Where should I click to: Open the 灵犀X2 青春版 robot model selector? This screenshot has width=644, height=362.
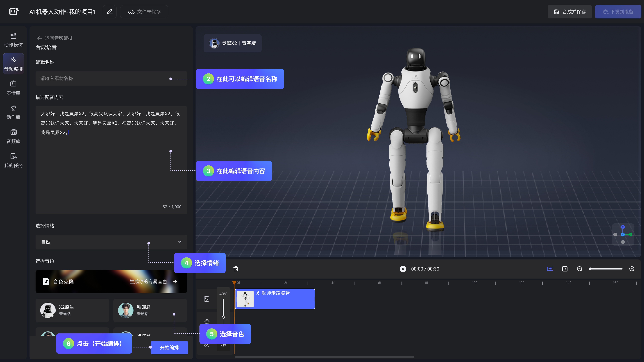point(232,43)
